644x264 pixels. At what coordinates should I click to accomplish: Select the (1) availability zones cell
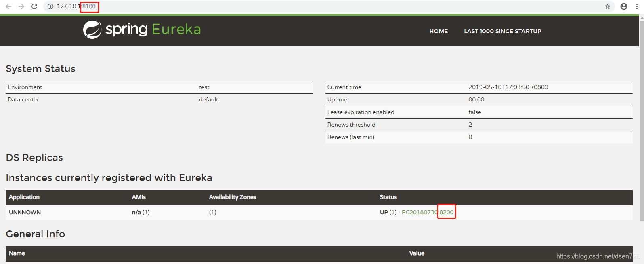click(212, 212)
